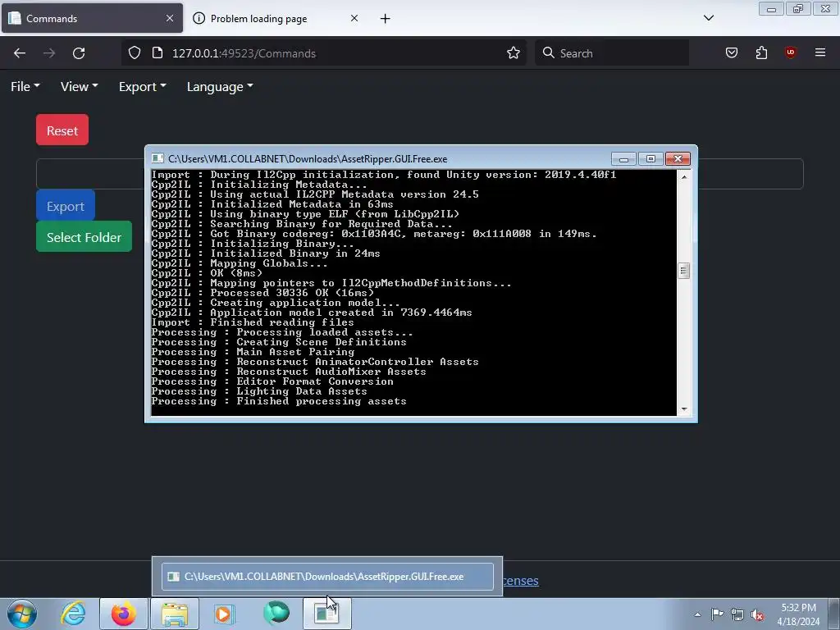The height and width of the screenshot is (630, 840).
Task: Click the console scrollbar up arrow
Action: [684, 177]
